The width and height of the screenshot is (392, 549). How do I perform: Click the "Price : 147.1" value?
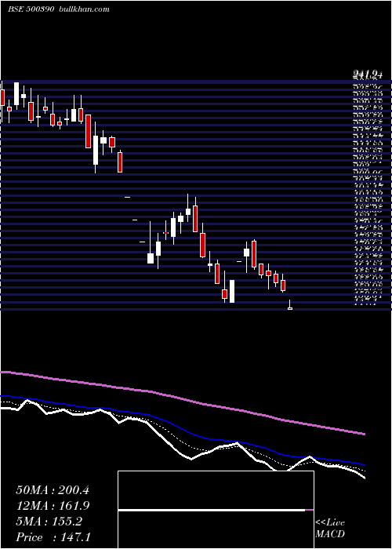(x=53, y=537)
